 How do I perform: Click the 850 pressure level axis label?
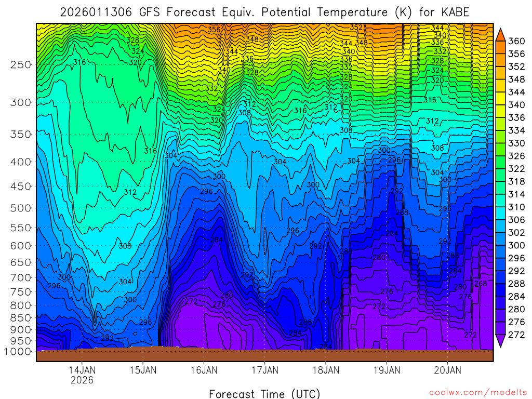pyautogui.click(x=21, y=318)
